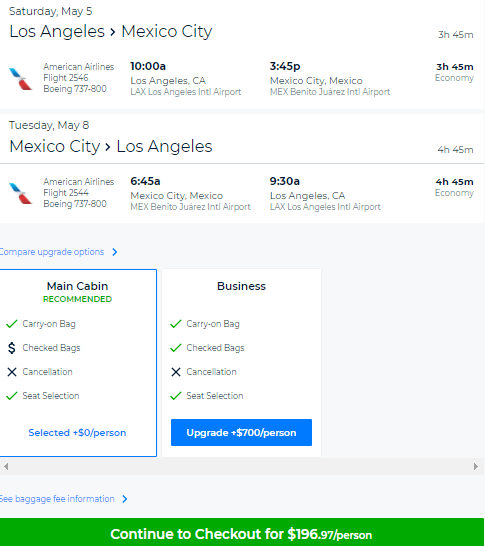Viewport: 485px width, 546px height.
Task: Click green check beside Business Seat Selection
Action: (x=175, y=396)
